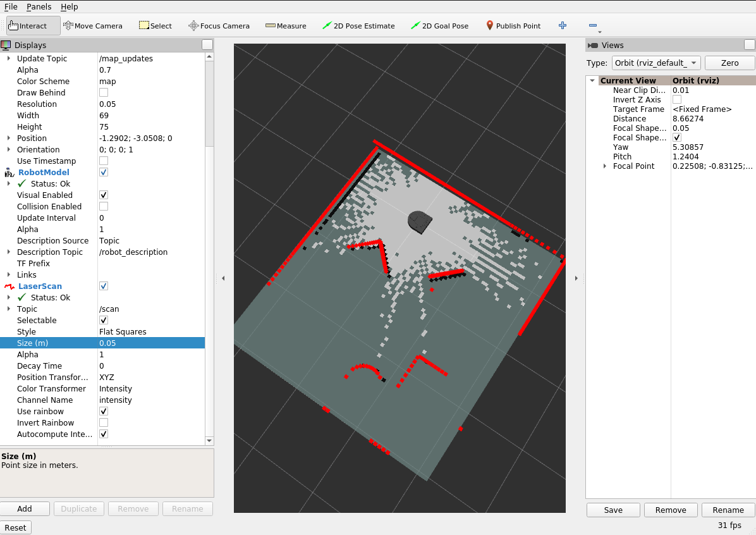Choose the Select tool in toolbar
This screenshot has width=756, height=535.
155,26
